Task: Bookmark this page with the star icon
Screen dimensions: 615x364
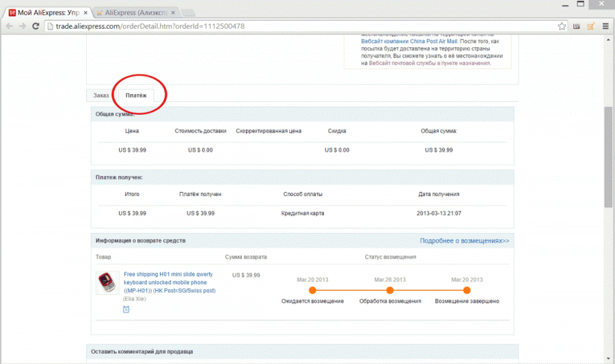Action: (x=562, y=26)
